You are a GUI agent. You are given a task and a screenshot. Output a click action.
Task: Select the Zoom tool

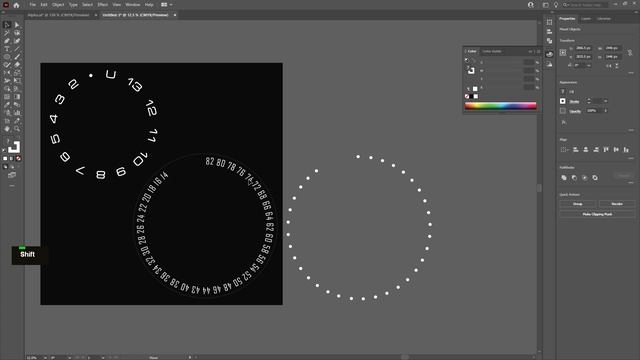17,129
